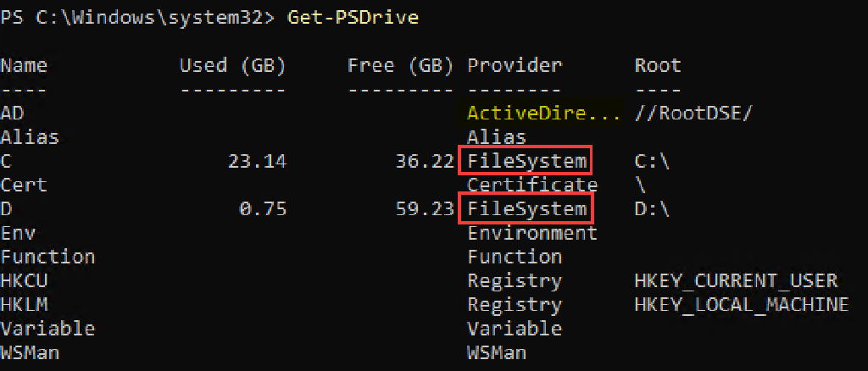Image resolution: width=868 pixels, height=371 pixels.
Task: Click the HKEY_LOCAL_MACHINE root entry
Action: pos(741,304)
